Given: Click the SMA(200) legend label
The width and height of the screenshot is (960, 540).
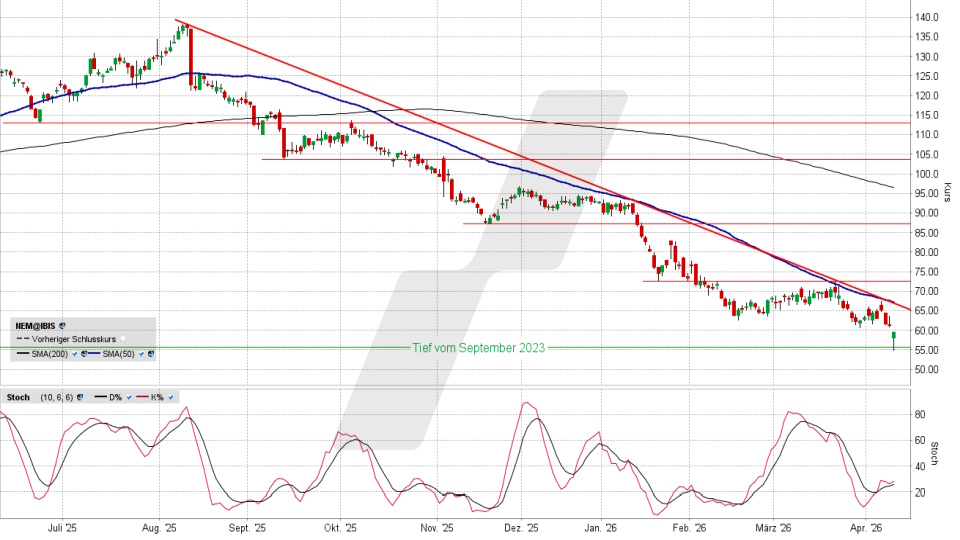Looking at the screenshot, I should coord(47,354).
